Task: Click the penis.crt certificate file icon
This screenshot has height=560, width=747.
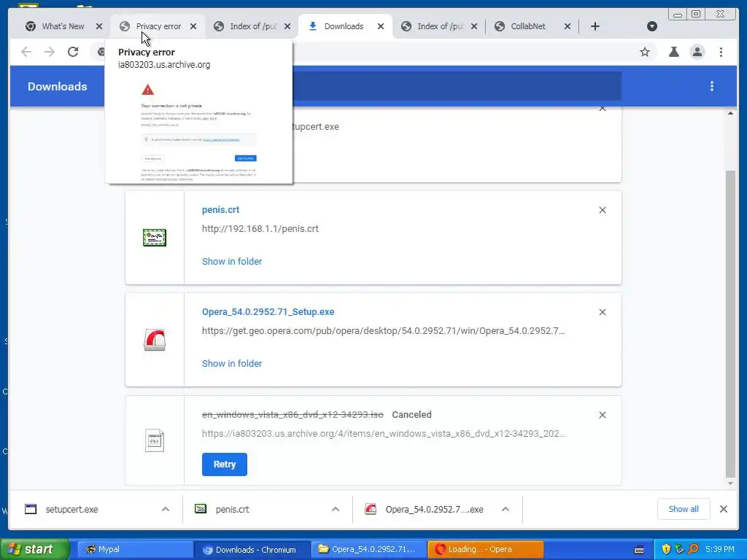Action: [155, 238]
